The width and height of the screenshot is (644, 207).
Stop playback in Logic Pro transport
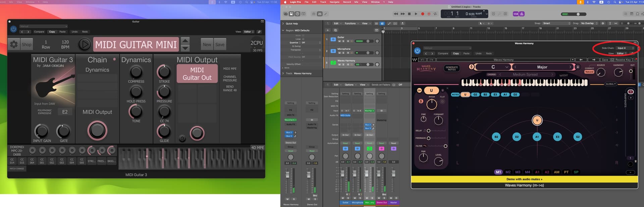409,14
